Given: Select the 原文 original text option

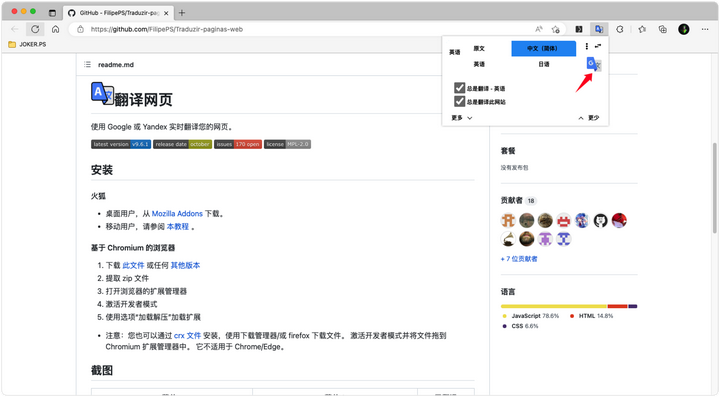Looking at the screenshot, I should [x=479, y=48].
